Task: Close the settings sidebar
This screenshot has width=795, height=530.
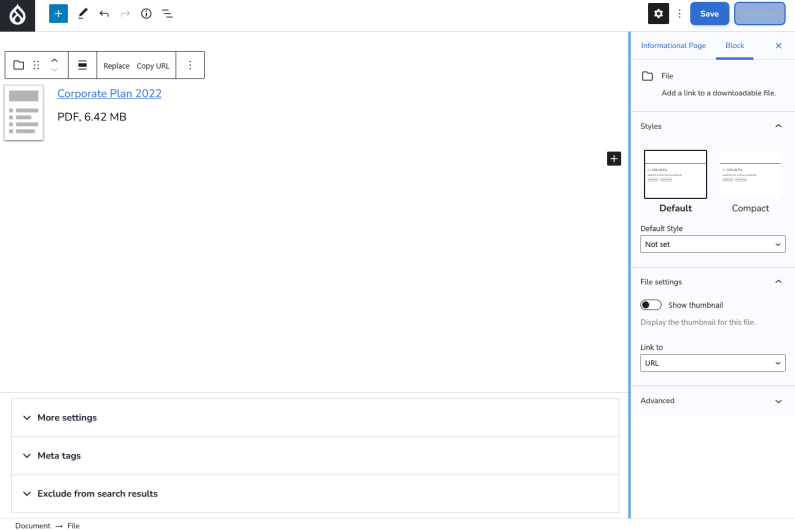Action: click(778, 46)
